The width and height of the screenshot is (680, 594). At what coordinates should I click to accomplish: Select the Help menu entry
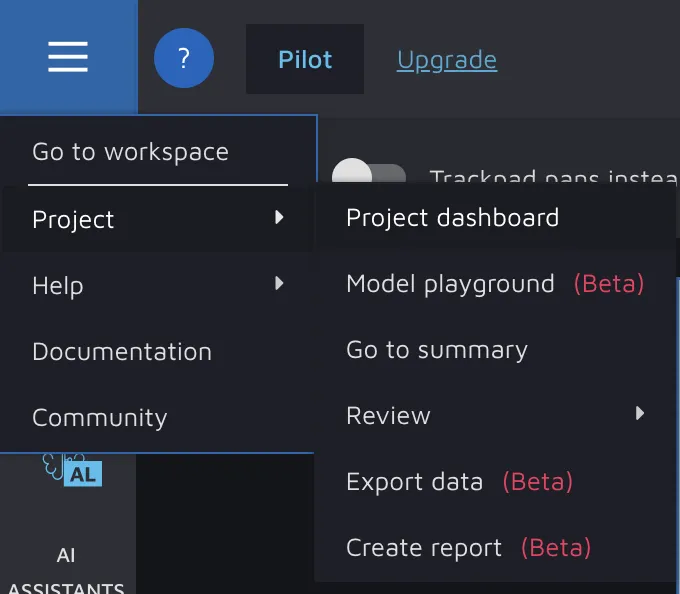coord(57,286)
